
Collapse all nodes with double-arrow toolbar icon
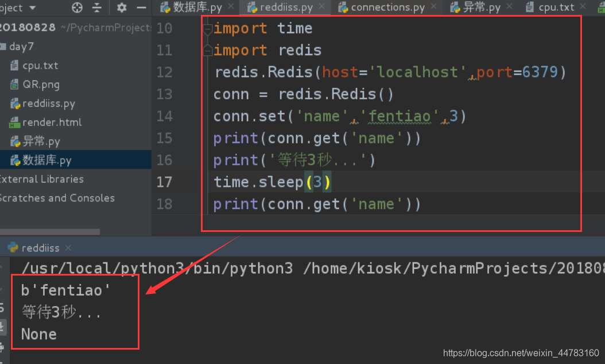point(95,7)
